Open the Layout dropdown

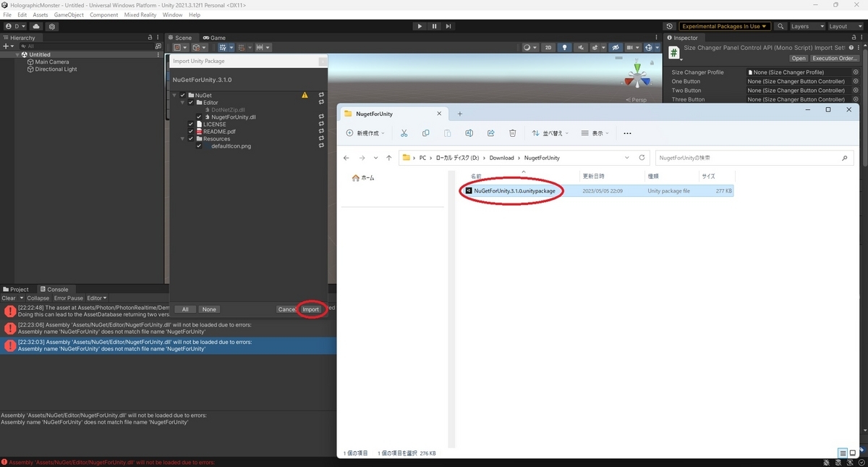846,26
